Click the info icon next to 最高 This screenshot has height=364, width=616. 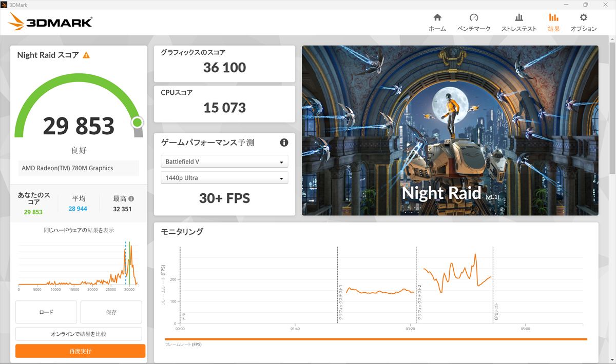[x=131, y=198]
